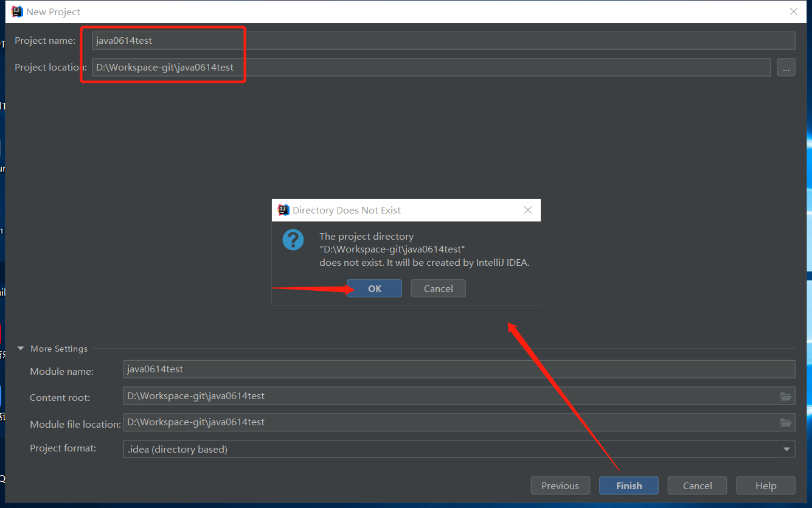Image resolution: width=812 pixels, height=508 pixels.
Task: Click the folder icon in Module file location field
Action: coord(786,422)
